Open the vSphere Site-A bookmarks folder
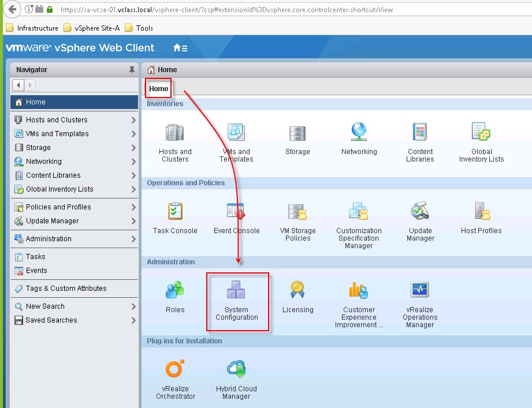Image resolution: width=532 pixels, height=408 pixels. [x=92, y=28]
